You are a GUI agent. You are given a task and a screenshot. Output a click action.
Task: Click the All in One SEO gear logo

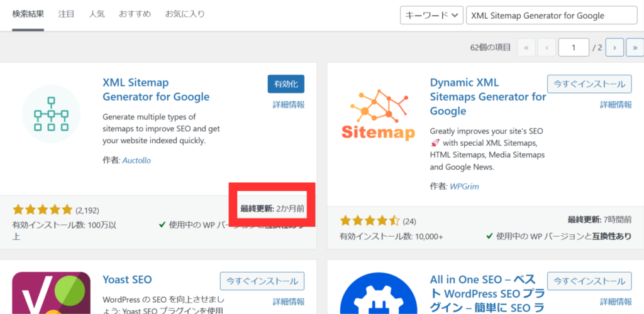(x=378, y=293)
